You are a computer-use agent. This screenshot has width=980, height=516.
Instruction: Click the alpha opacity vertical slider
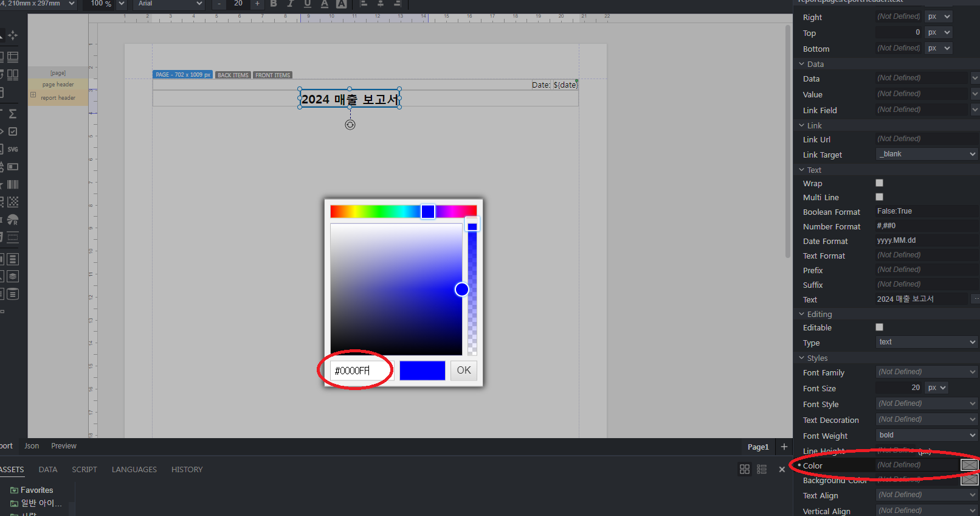(x=472, y=289)
